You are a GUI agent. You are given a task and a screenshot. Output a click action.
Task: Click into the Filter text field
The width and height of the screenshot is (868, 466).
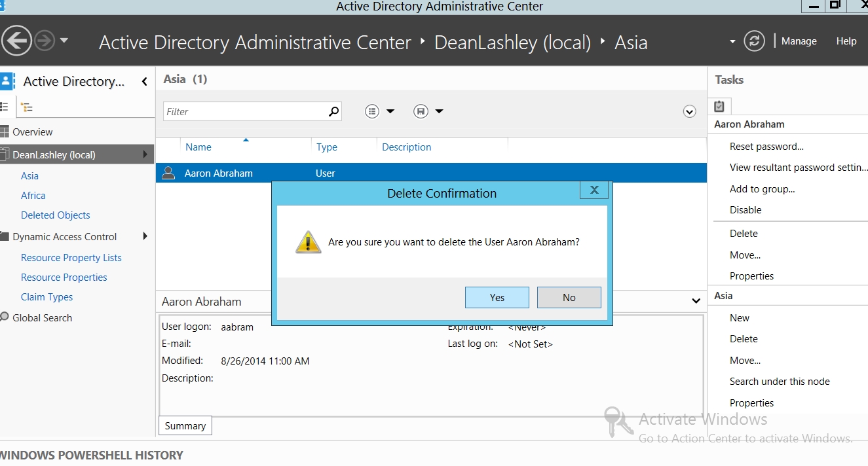pos(246,111)
